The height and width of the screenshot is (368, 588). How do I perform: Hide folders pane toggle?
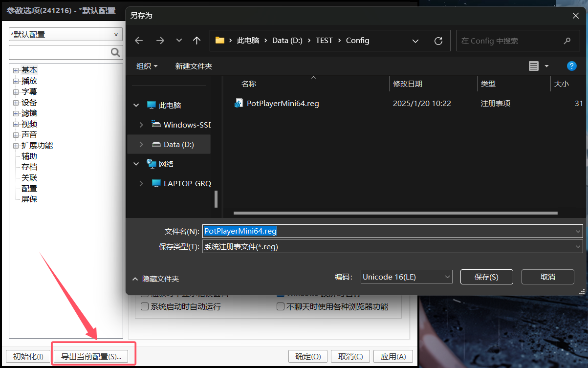pos(156,279)
